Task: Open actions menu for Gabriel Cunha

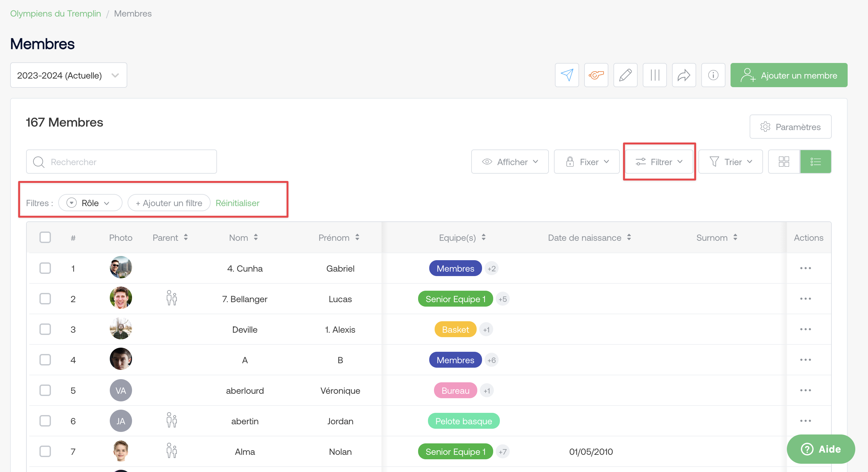Action: tap(805, 268)
